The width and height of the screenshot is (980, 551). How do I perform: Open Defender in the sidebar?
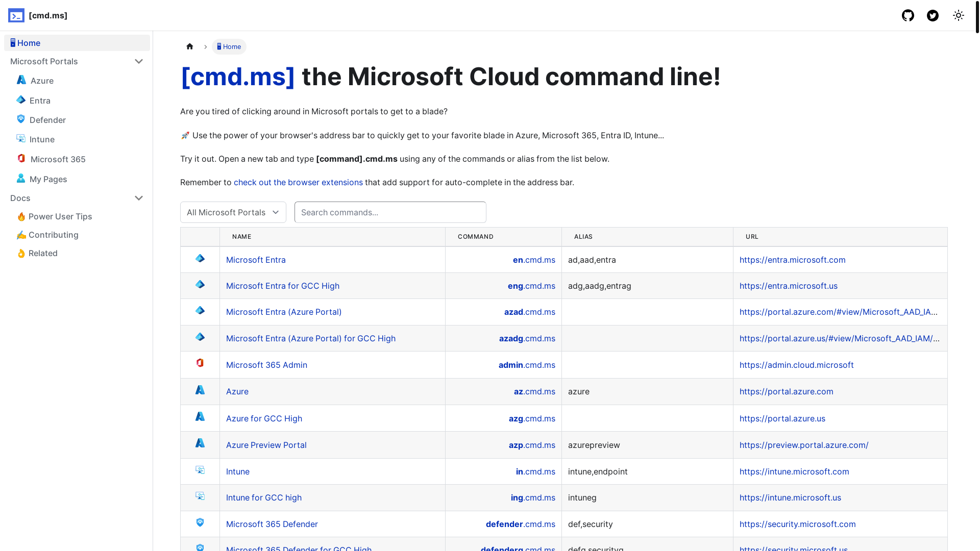[x=47, y=120]
